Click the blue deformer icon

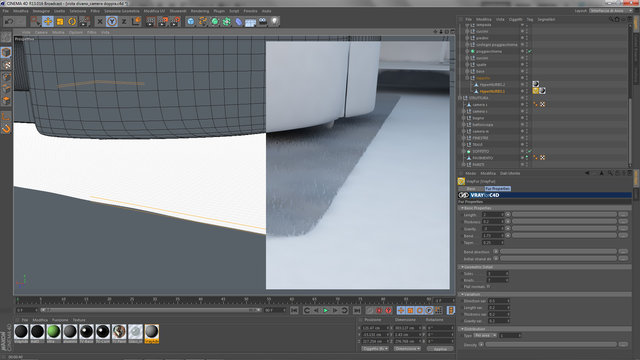coord(239,21)
